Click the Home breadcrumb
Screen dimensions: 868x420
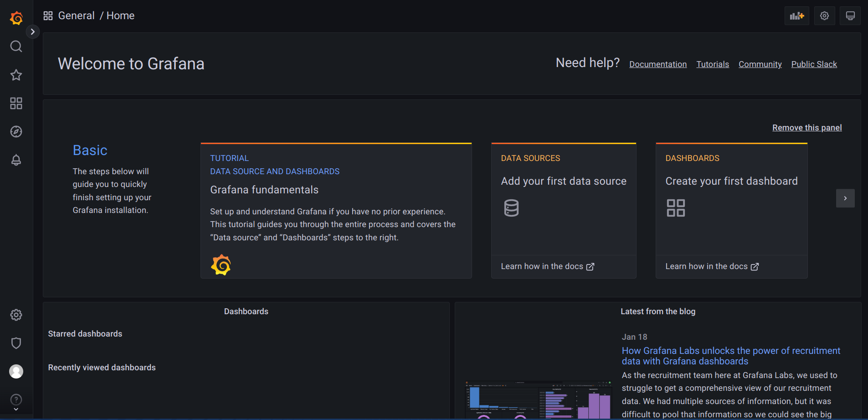pyautogui.click(x=120, y=16)
